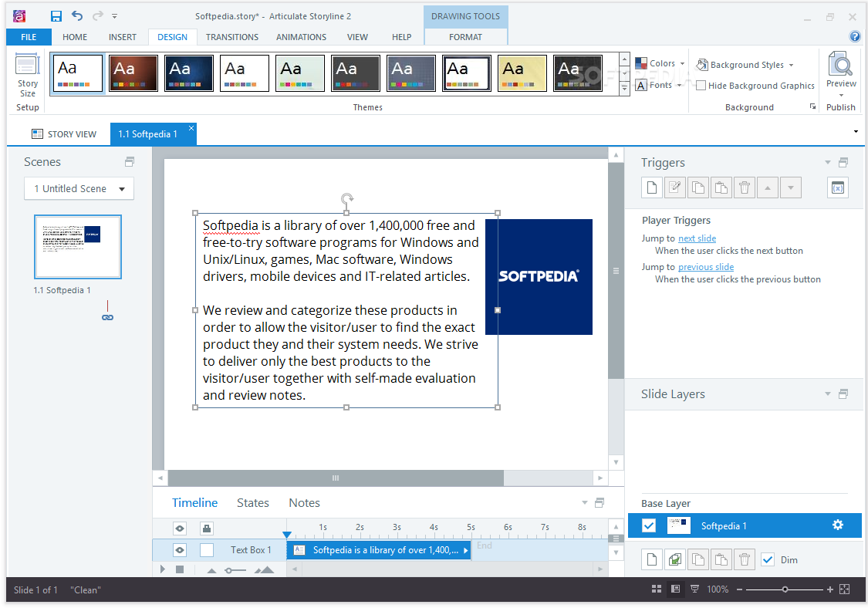Open the TRANSITIONS ribbon tab

point(232,37)
